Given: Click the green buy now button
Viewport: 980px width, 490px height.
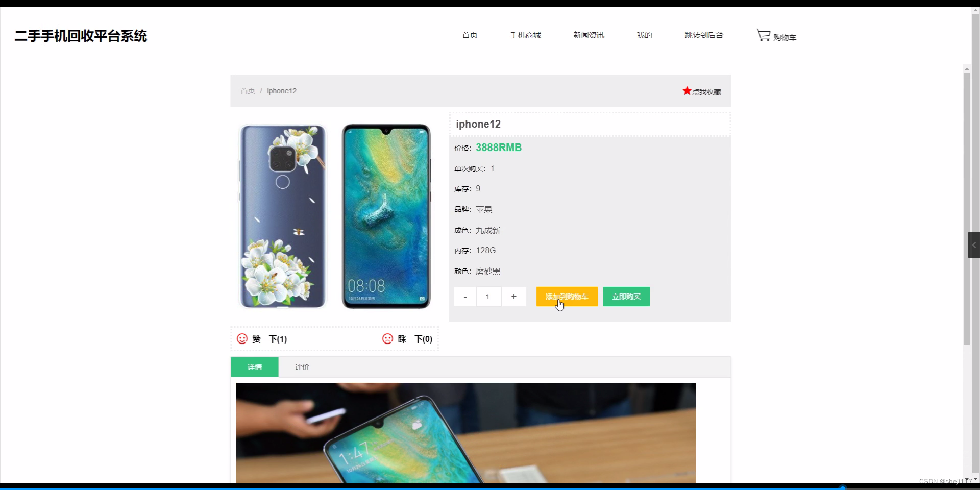Looking at the screenshot, I should click(x=626, y=297).
